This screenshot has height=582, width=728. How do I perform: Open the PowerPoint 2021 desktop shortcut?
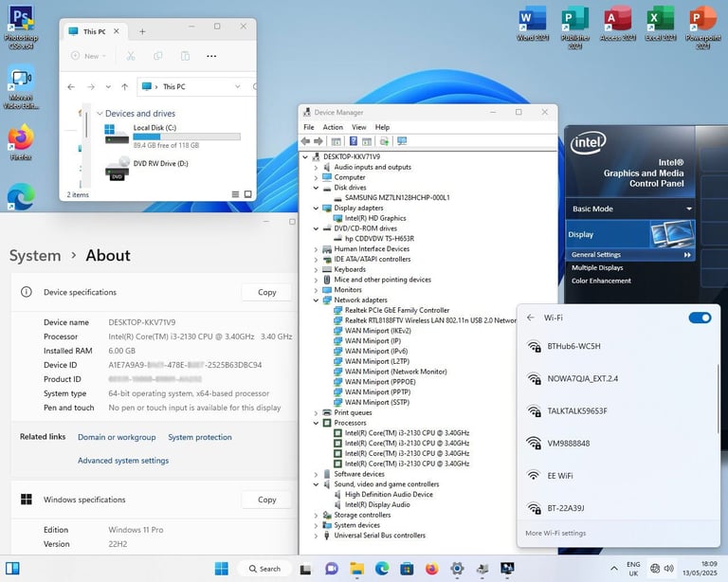tap(703, 27)
